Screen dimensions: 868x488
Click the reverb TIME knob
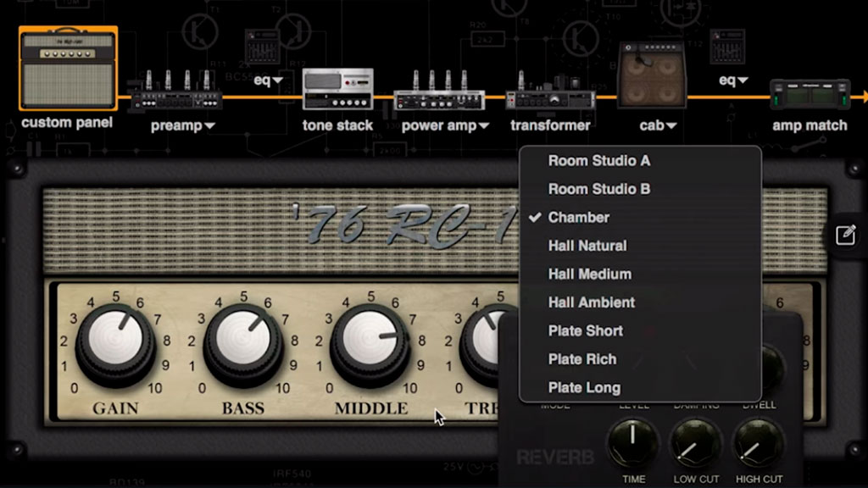(632, 442)
